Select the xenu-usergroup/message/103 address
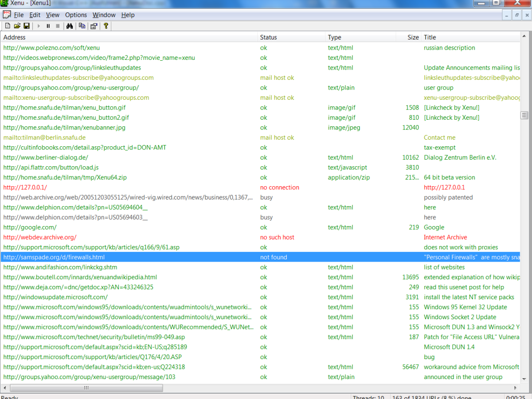The width and height of the screenshot is (532, 399). pyautogui.click(x=89, y=377)
